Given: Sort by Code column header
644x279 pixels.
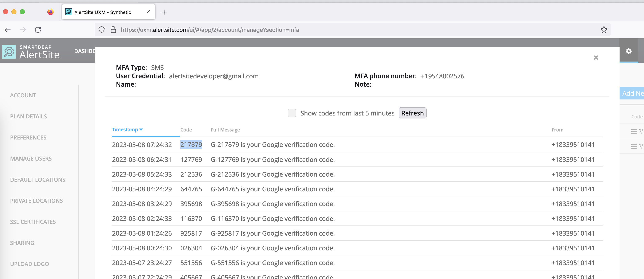Looking at the screenshot, I should (186, 130).
